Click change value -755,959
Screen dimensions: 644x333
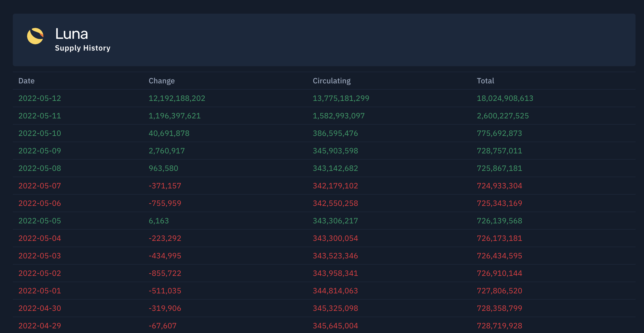click(x=165, y=203)
